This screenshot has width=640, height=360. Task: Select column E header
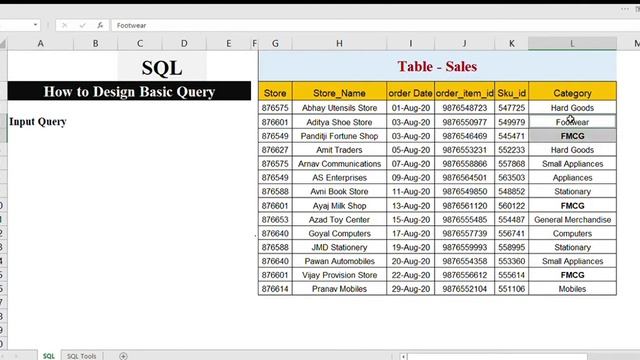(229, 43)
